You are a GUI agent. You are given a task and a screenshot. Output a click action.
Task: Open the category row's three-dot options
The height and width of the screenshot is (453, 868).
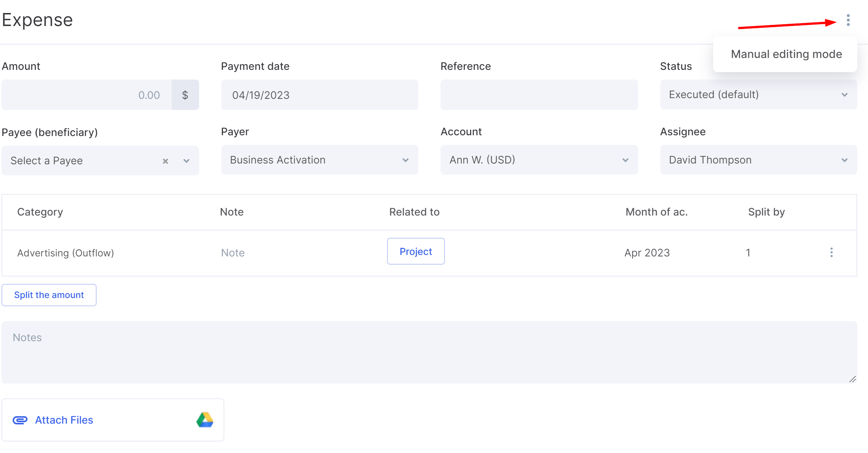pyautogui.click(x=831, y=253)
